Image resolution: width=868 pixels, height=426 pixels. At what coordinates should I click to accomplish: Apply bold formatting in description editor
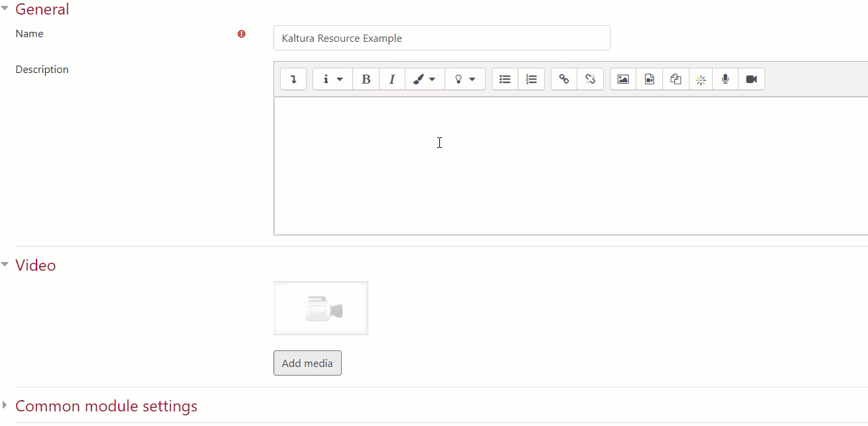366,79
